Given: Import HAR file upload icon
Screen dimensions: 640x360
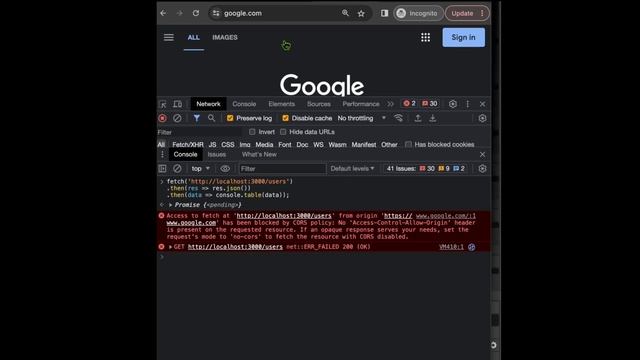Looking at the screenshot, I should tap(418, 118).
